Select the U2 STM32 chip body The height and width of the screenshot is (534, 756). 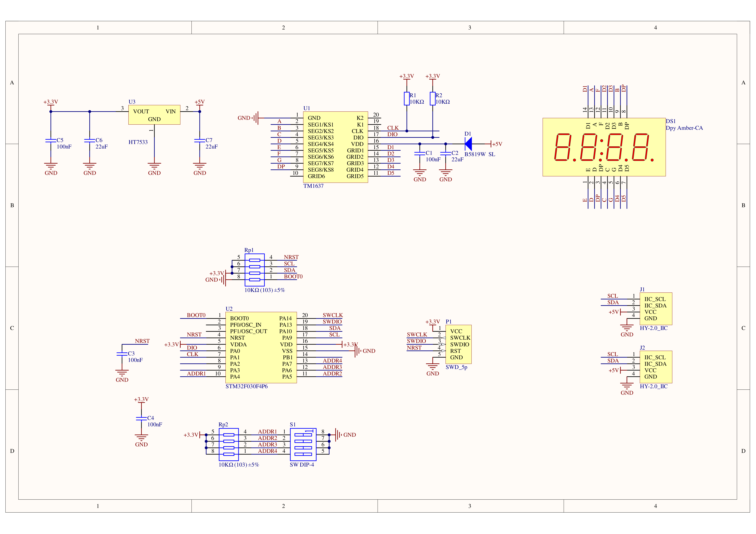(261, 348)
